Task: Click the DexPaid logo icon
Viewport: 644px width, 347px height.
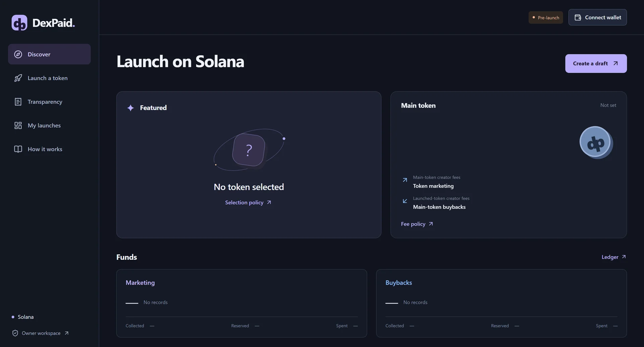Action: point(19,23)
